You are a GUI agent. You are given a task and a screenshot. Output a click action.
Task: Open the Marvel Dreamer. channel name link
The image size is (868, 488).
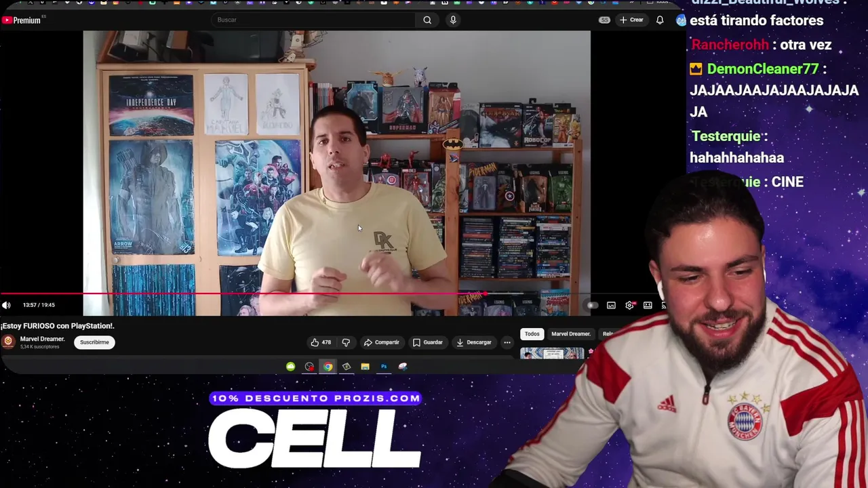42,339
